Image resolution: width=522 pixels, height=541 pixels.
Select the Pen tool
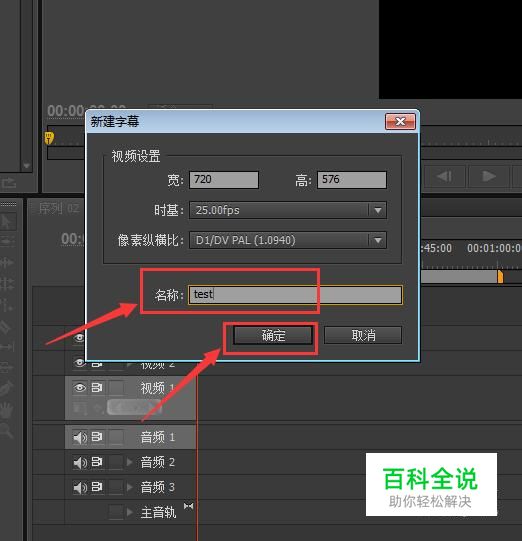(7, 388)
